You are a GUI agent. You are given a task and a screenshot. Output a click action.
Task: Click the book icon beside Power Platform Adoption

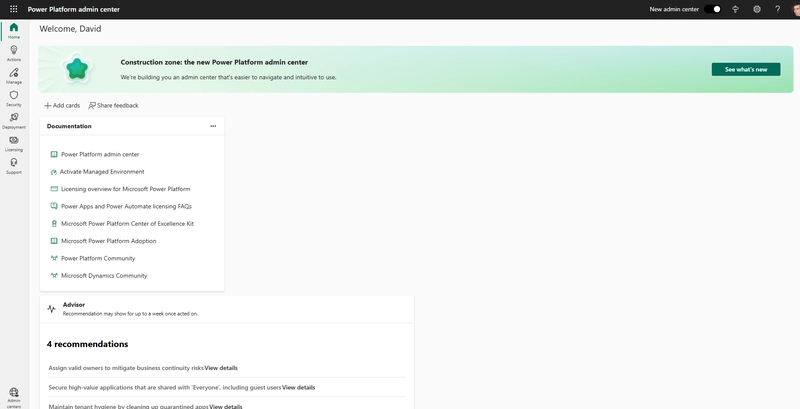54,241
